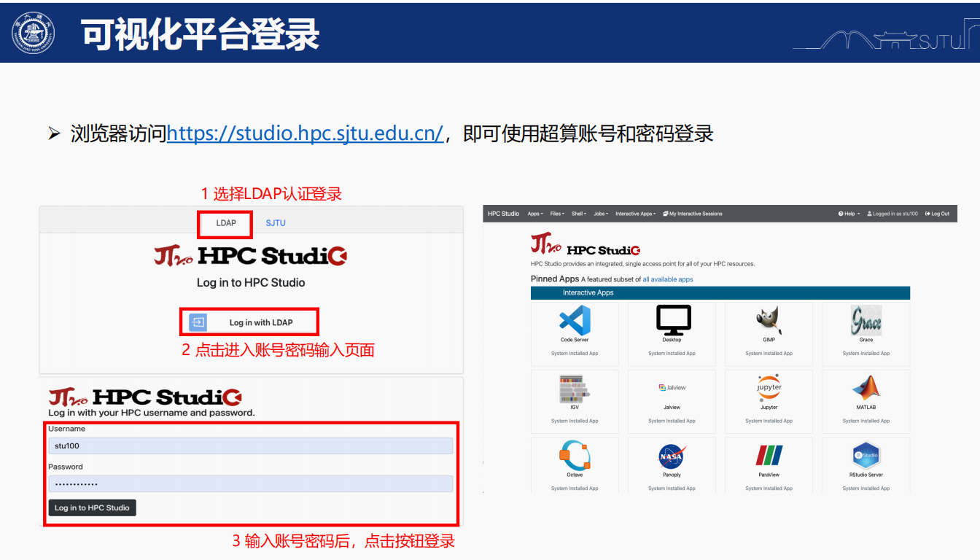Open the Shell dropdown menu
The width and height of the screenshot is (980, 560).
coord(579,214)
